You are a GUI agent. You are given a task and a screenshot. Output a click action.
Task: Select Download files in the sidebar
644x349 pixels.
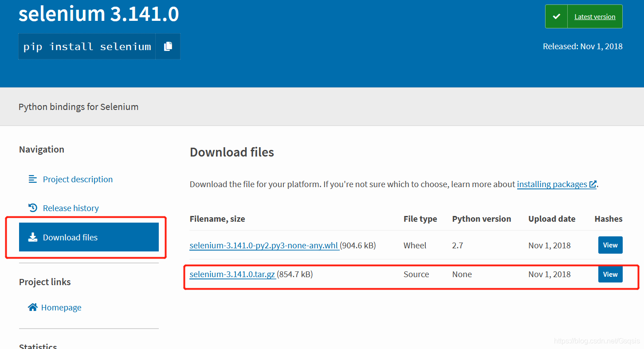pyautogui.click(x=70, y=237)
